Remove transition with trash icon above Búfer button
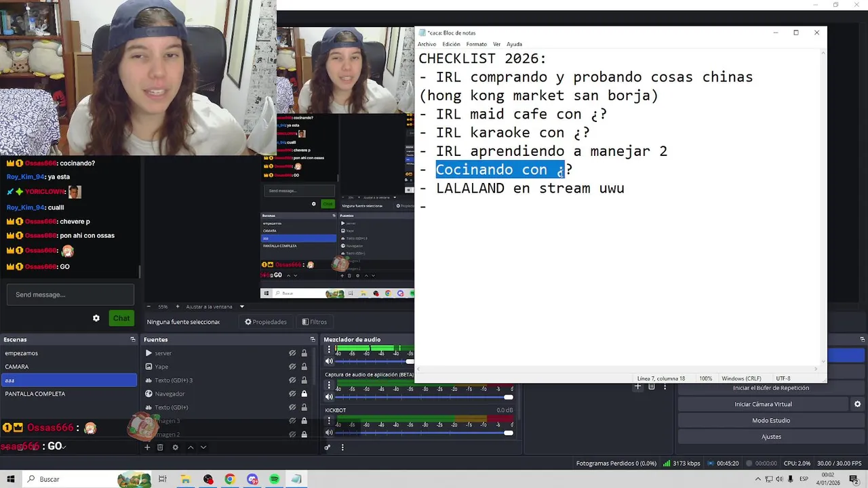This screenshot has height=488, width=868. pyautogui.click(x=651, y=386)
